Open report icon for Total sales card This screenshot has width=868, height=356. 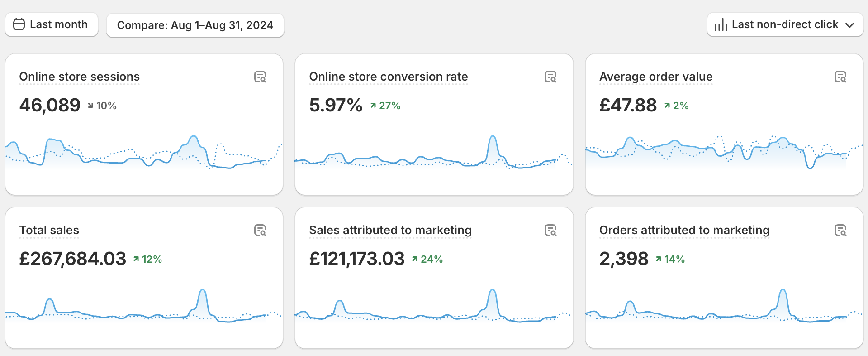pos(260,231)
